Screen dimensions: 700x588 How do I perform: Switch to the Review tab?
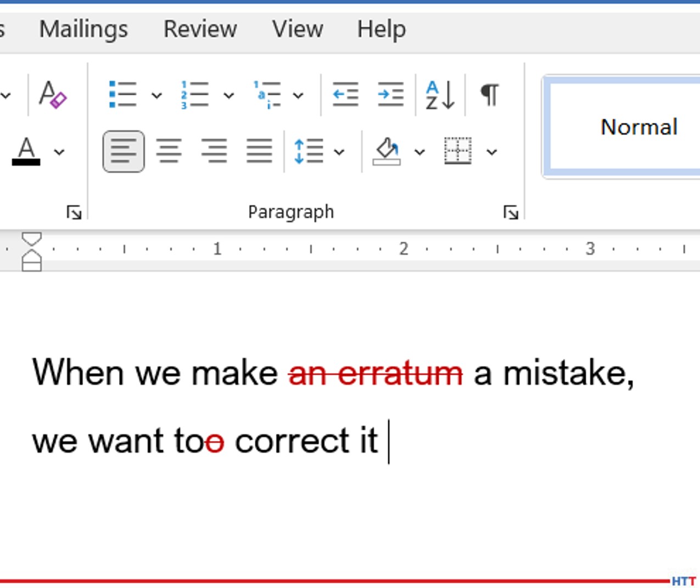[200, 29]
